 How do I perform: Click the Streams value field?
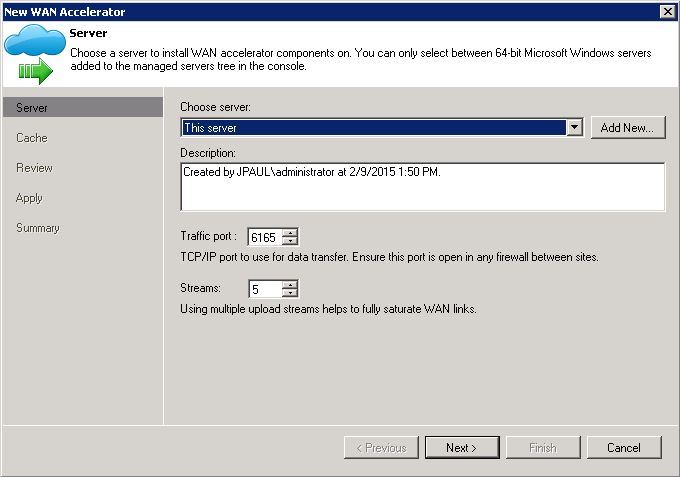point(265,289)
